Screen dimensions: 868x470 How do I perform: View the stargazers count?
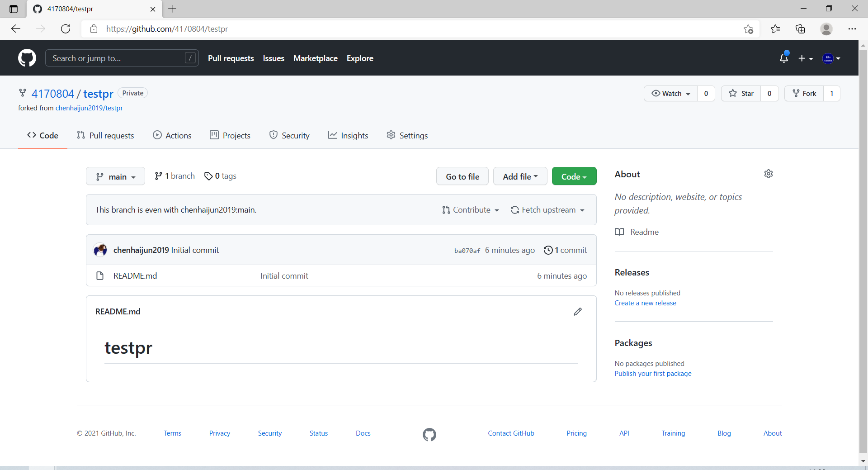tap(769, 94)
